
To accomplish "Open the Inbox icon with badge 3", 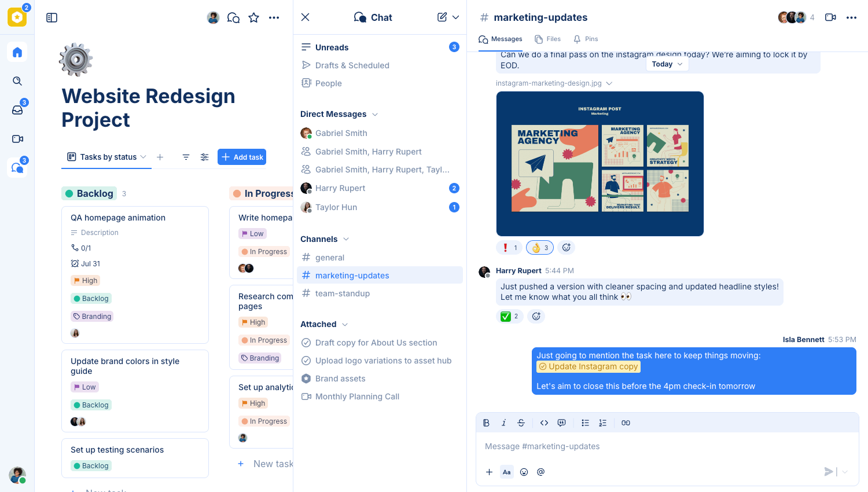I will (x=17, y=110).
